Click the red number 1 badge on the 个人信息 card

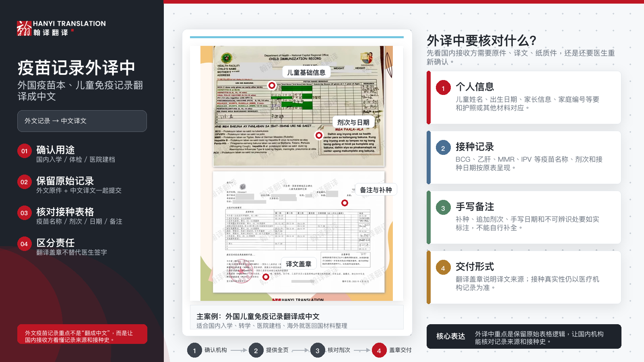[443, 88]
